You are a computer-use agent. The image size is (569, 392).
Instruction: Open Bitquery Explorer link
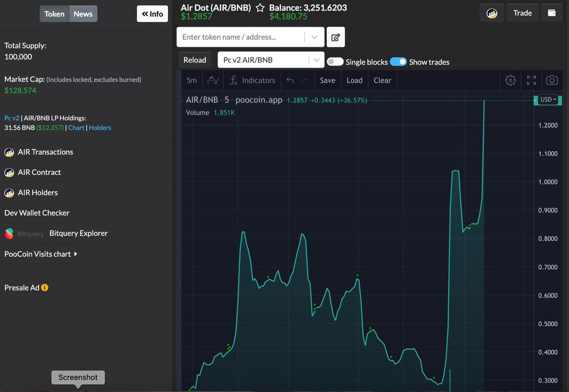(78, 234)
